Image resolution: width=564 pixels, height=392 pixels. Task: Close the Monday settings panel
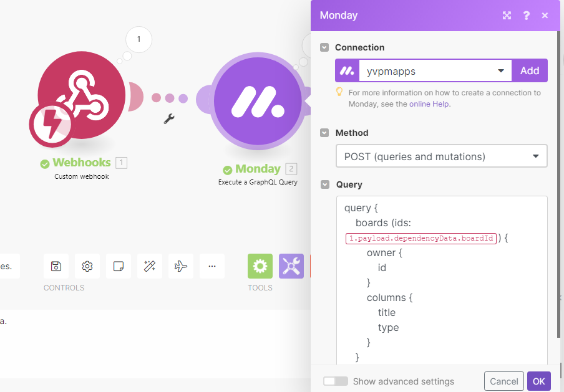(545, 16)
